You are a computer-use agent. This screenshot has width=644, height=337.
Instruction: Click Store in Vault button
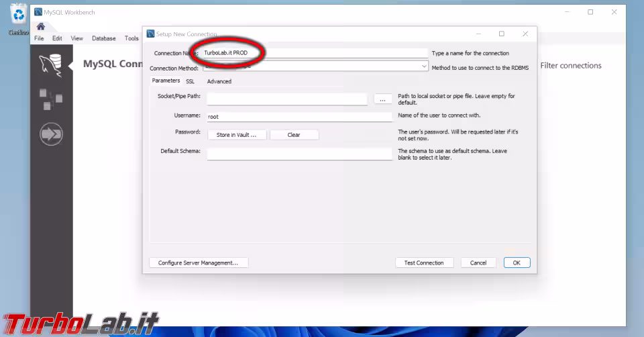[237, 135]
